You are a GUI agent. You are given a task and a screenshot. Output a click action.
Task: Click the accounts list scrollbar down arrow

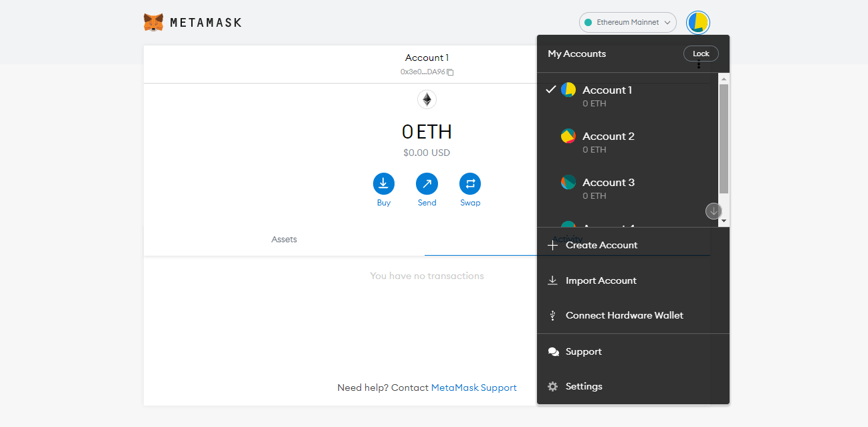point(724,222)
